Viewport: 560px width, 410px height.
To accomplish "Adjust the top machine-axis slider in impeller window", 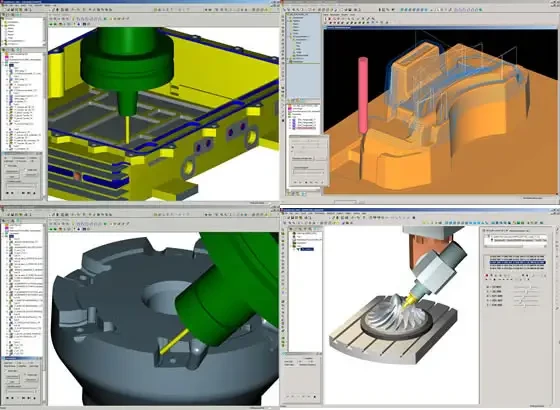I will click(x=526, y=287).
